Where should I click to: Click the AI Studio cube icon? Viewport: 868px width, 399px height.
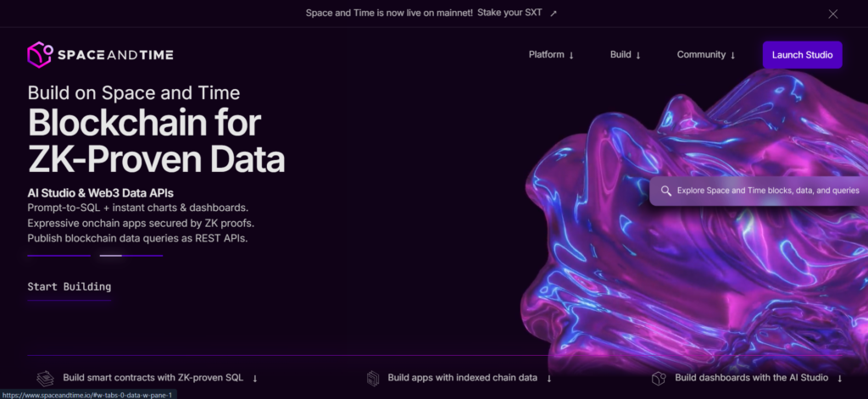click(659, 379)
